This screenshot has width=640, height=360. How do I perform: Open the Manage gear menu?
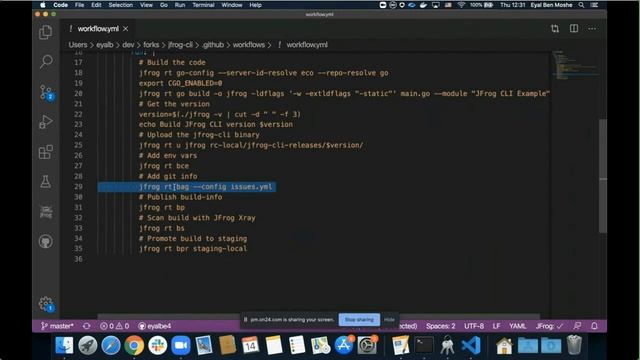tap(46, 304)
